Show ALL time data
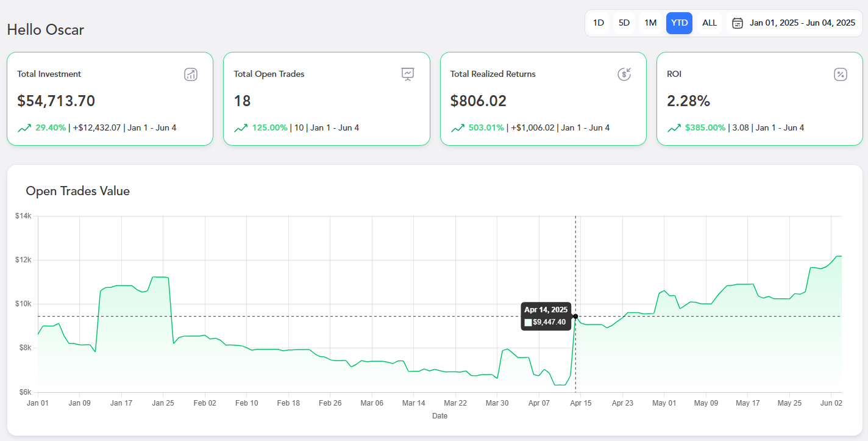 tap(710, 23)
